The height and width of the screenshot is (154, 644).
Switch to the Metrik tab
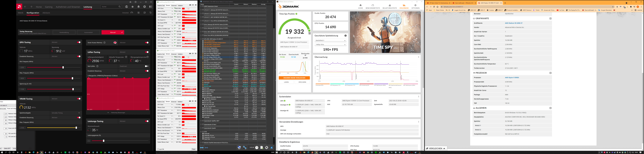(21, 13)
